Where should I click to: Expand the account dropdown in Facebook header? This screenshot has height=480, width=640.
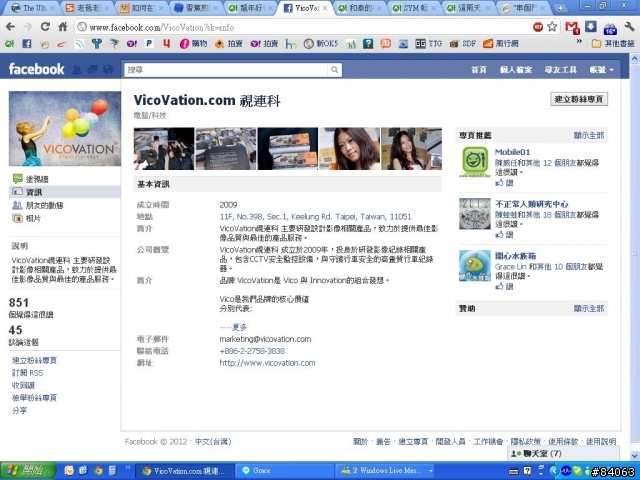click(x=602, y=70)
